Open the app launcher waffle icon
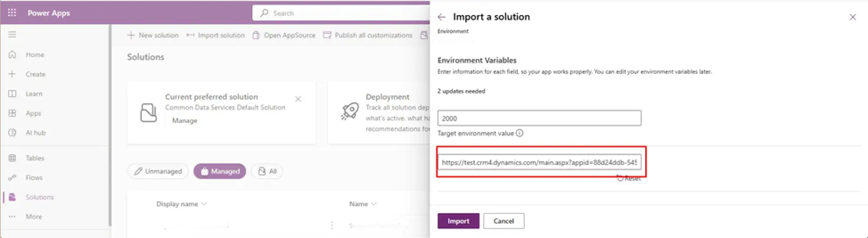The height and width of the screenshot is (238, 868). pyautogui.click(x=12, y=12)
